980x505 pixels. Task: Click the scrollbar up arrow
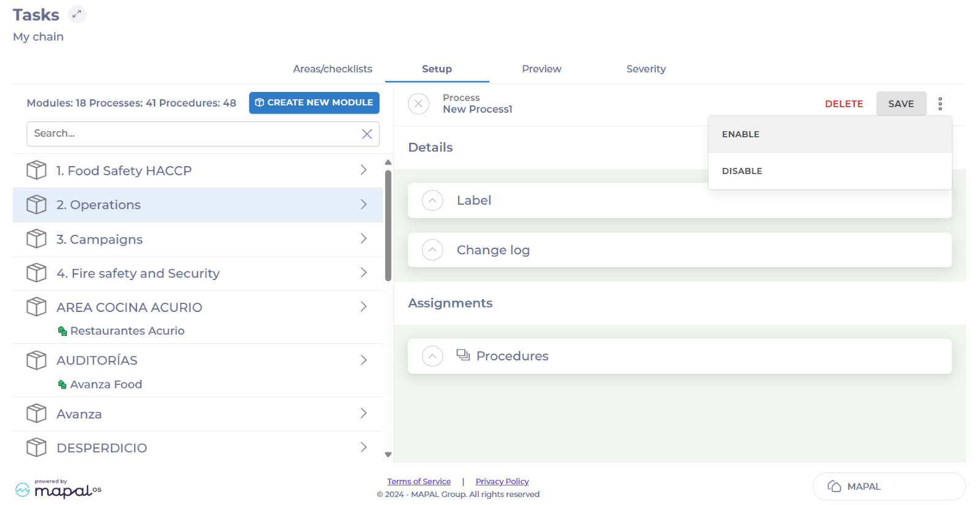click(388, 162)
